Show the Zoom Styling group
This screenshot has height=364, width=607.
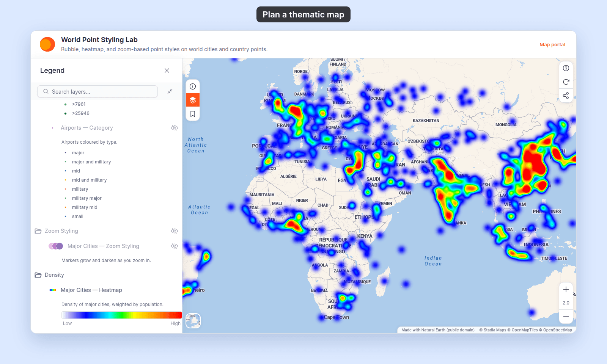pyautogui.click(x=175, y=231)
